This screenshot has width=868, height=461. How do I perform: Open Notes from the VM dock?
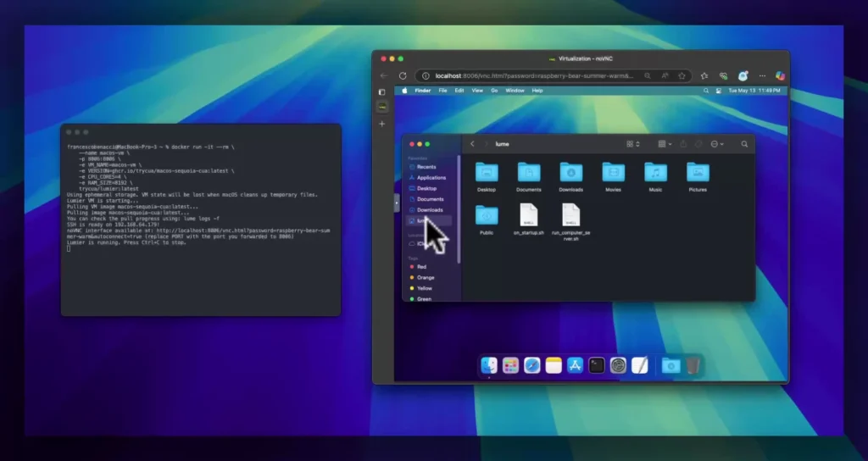554,366
